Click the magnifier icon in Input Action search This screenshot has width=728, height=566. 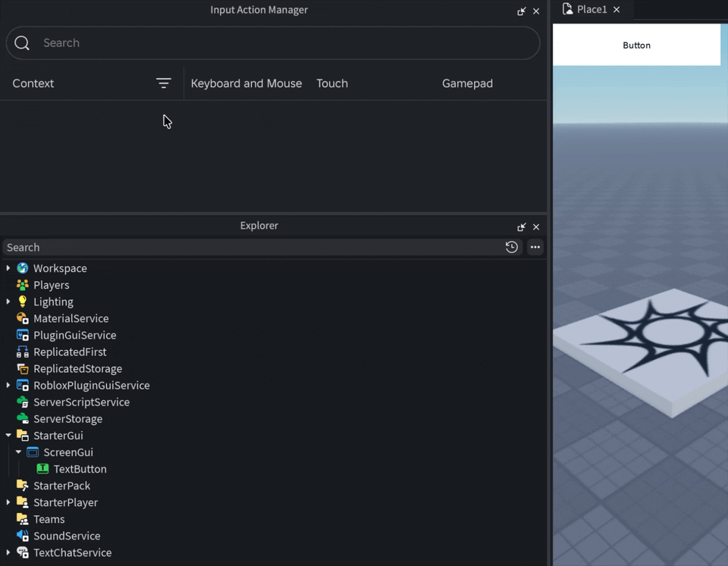(x=22, y=42)
